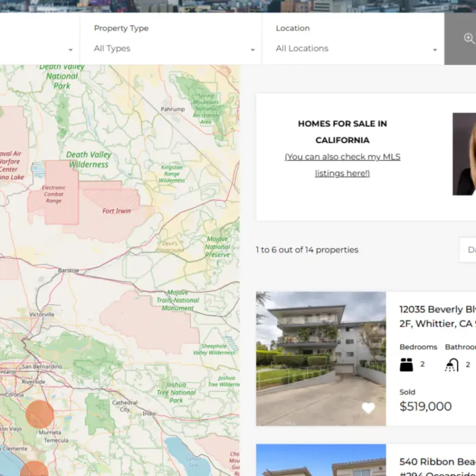476x476 pixels.
Task: Click the orange map marker near Murrieta
Action: [39, 414]
